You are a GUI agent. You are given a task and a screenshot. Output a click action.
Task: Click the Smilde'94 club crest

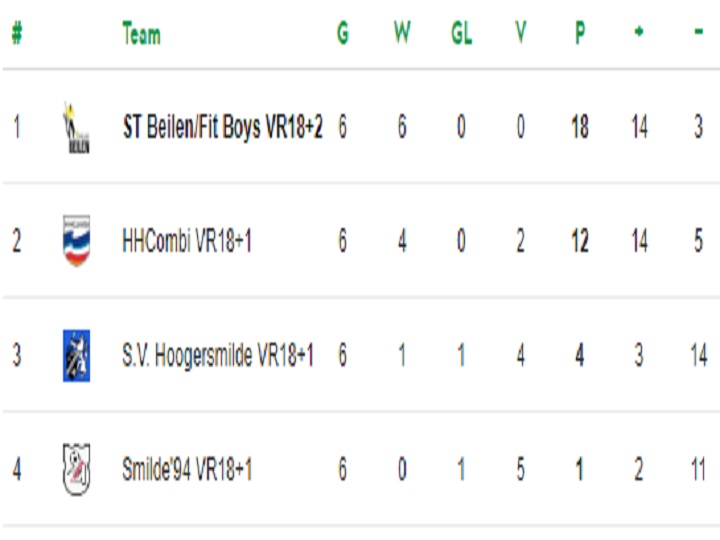coord(76,469)
